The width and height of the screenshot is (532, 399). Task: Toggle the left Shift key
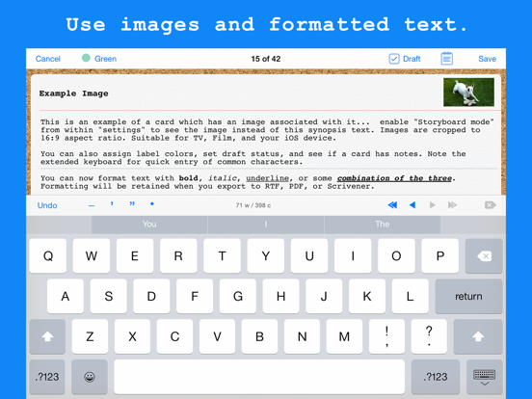tap(47, 336)
